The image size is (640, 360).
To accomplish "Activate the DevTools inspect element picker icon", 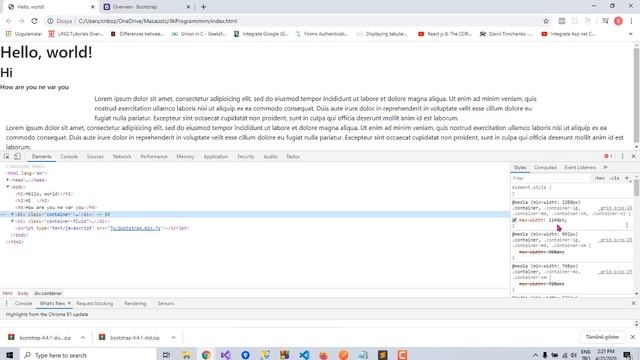I will point(7,156).
